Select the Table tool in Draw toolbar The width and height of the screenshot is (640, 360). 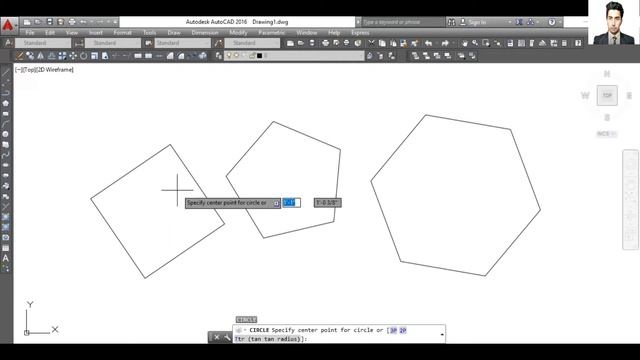click(5, 248)
